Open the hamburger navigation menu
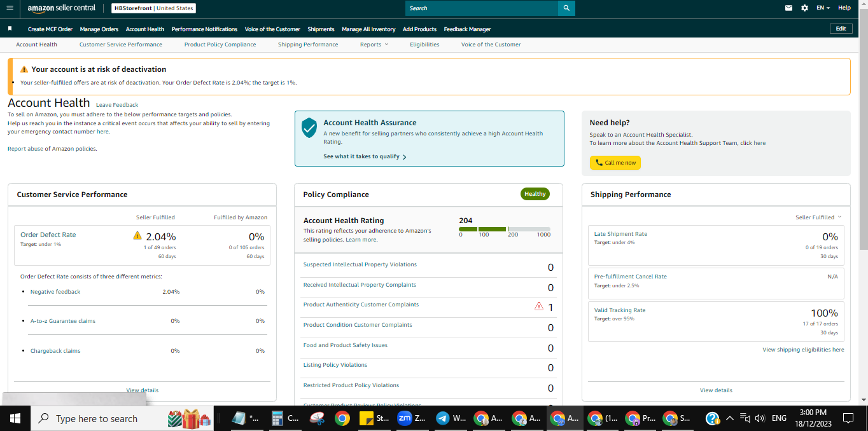868x431 pixels. pos(9,8)
